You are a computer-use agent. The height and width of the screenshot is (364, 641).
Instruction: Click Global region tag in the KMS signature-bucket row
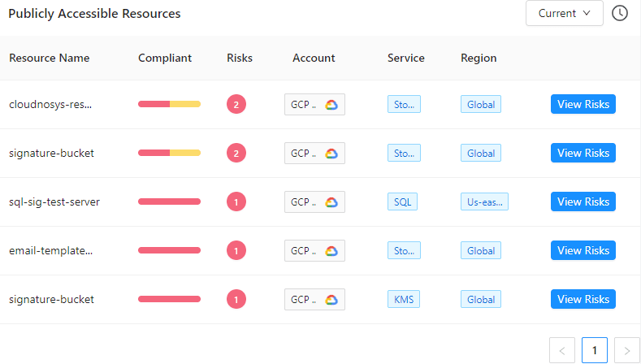[481, 299]
